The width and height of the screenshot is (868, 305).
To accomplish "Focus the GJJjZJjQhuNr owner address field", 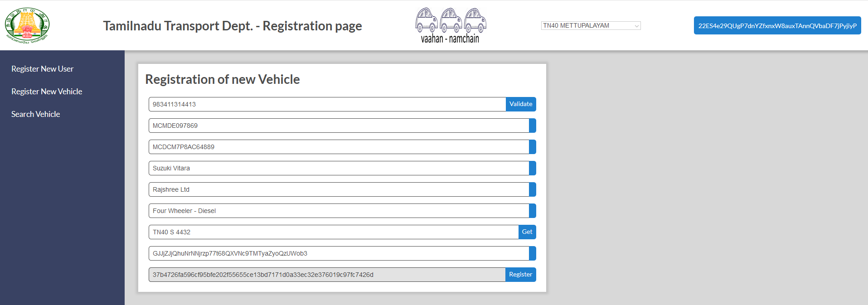I will (x=339, y=253).
